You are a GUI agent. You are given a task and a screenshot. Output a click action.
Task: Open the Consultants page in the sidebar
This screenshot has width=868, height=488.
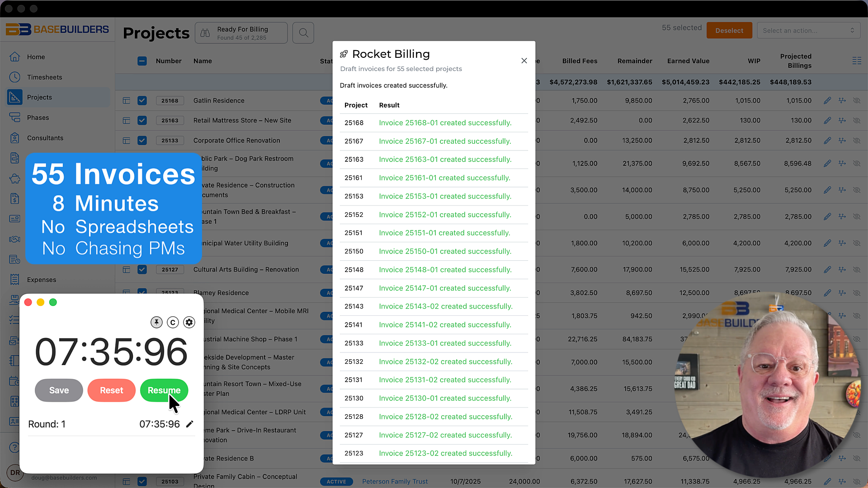point(45,138)
